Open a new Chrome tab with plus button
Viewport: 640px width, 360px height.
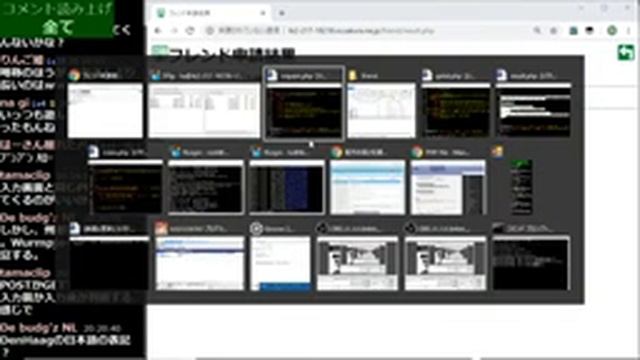coord(282,13)
